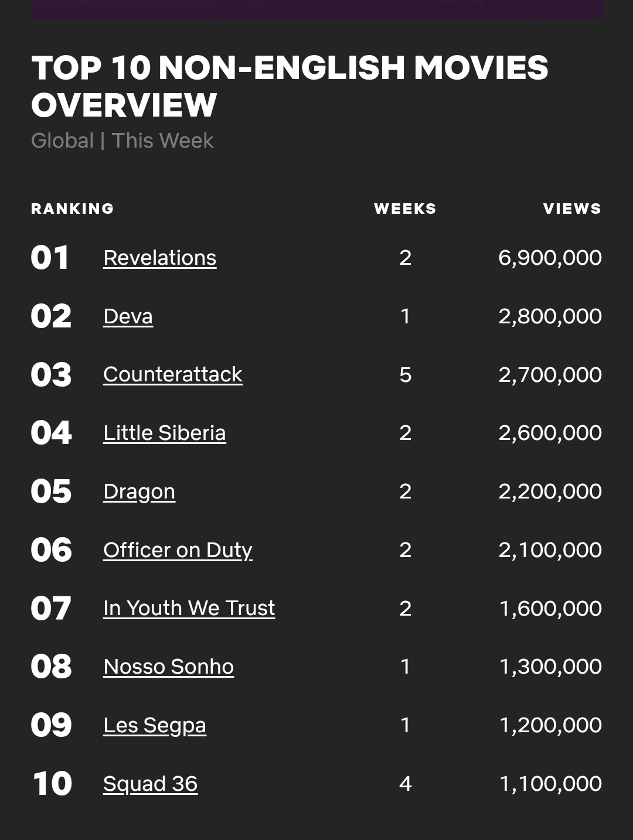Open Counterattack movie details
Screen dimensions: 633x840
pos(172,374)
